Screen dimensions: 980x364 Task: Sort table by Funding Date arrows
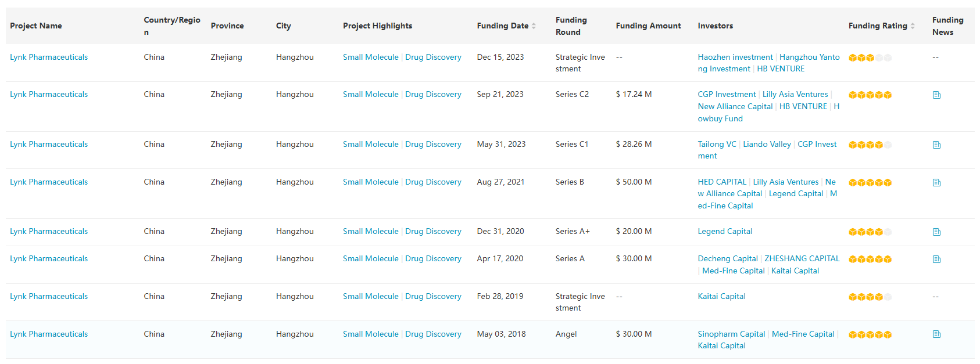(534, 26)
